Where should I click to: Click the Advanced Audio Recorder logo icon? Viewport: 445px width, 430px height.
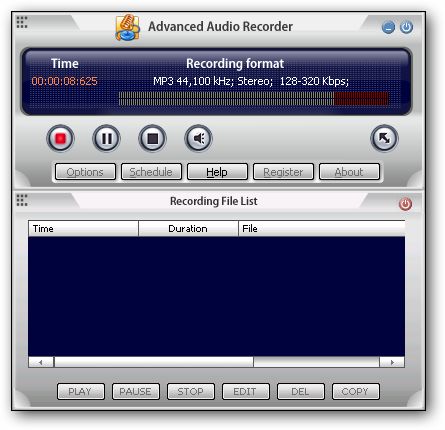(127, 27)
